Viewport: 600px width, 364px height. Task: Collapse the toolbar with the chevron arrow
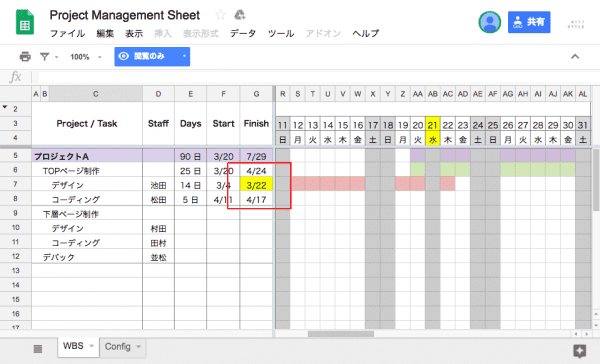pyautogui.click(x=575, y=57)
